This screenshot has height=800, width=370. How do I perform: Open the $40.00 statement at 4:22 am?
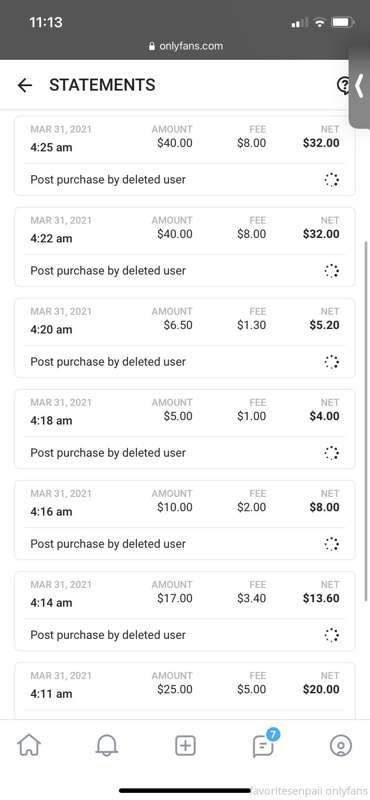click(185, 247)
